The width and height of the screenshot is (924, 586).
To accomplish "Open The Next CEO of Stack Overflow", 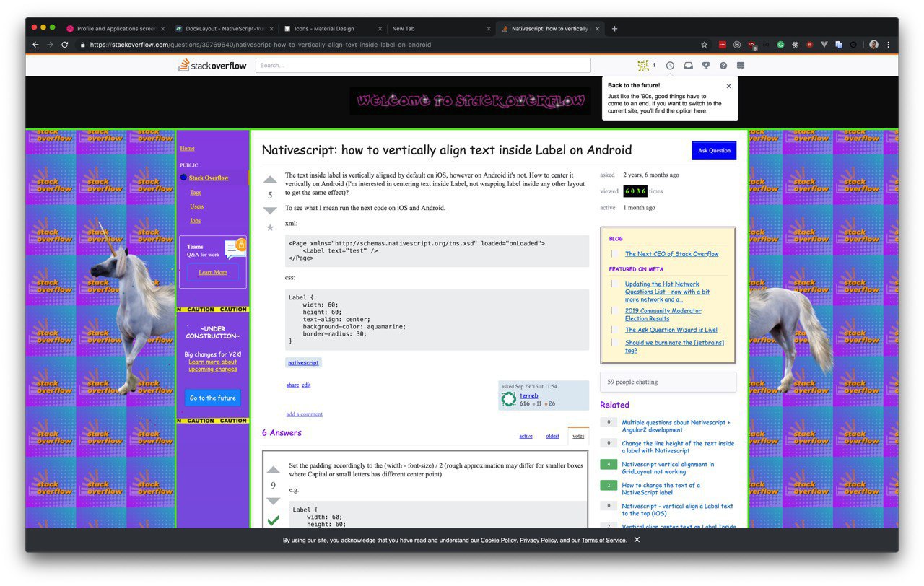I will [672, 254].
